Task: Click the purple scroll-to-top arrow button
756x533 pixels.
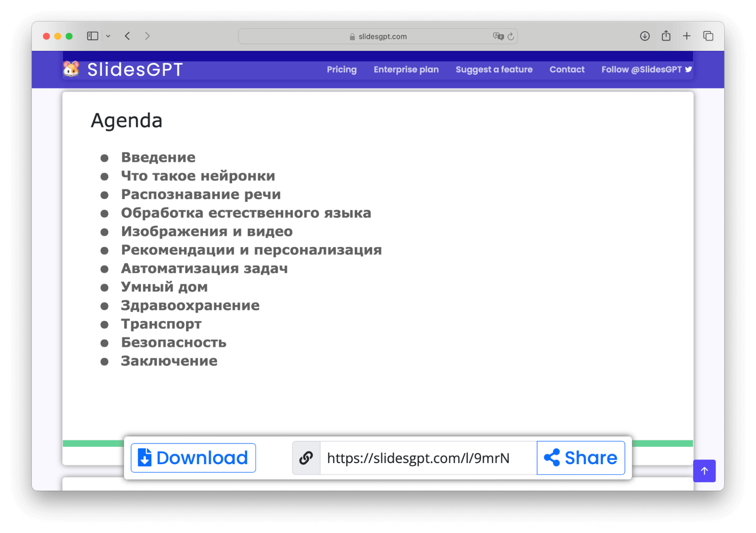Action: point(704,471)
